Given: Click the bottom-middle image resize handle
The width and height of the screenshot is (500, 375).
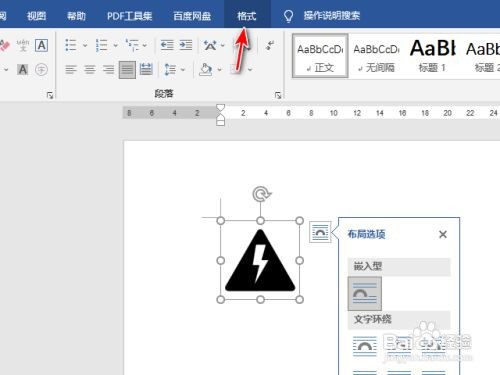Looking at the screenshot, I should [x=260, y=300].
